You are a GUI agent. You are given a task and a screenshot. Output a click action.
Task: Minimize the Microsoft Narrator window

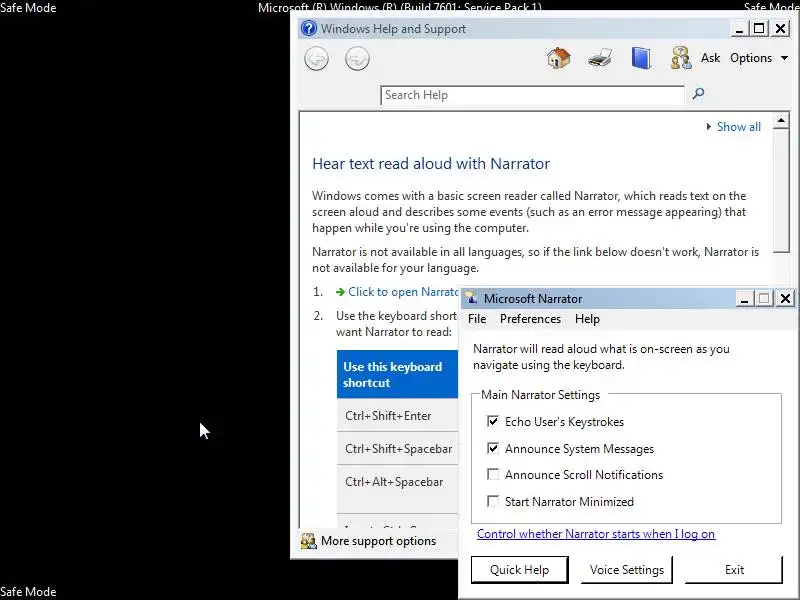pos(744,298)
